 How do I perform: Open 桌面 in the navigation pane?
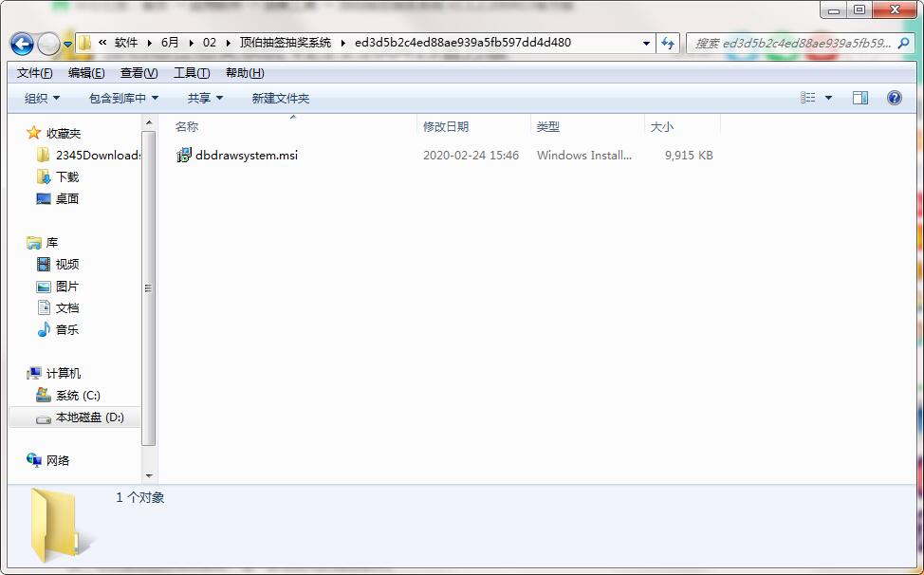[x=67, y=199]
